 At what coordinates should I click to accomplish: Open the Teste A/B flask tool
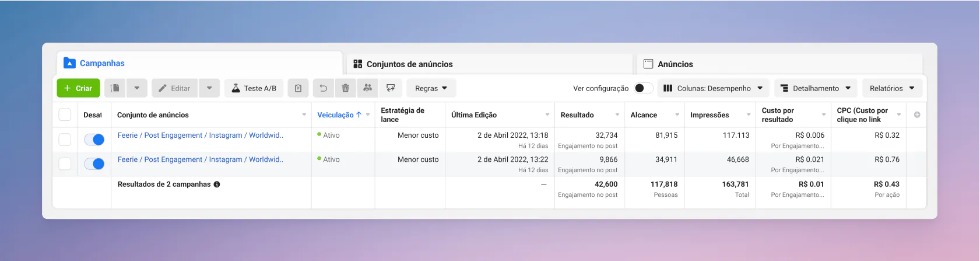pyautogui.click(x=254, y=88)
